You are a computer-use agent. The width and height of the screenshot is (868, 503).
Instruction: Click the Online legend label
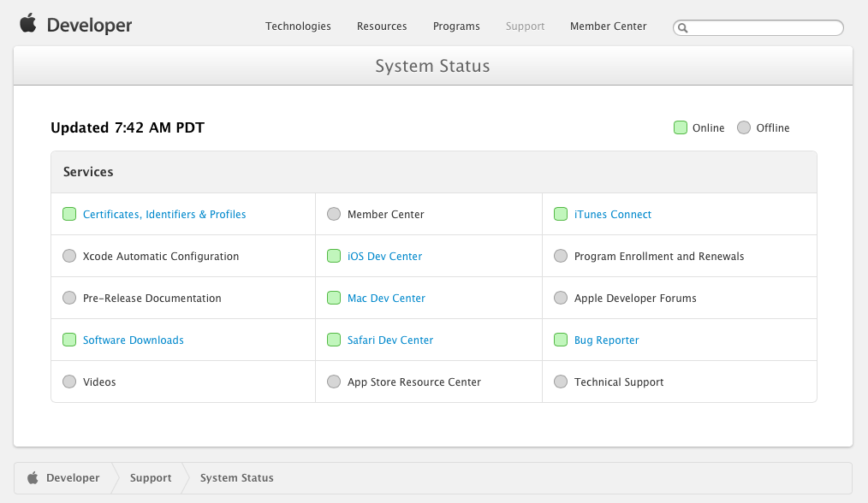click(709, 127)
